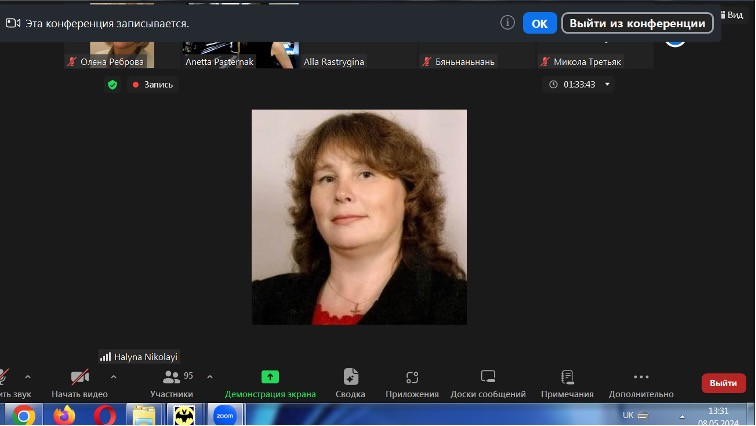756x426 pixels.
Task: Expand audio options arrow next to microphone
Action: pos(27,377)
